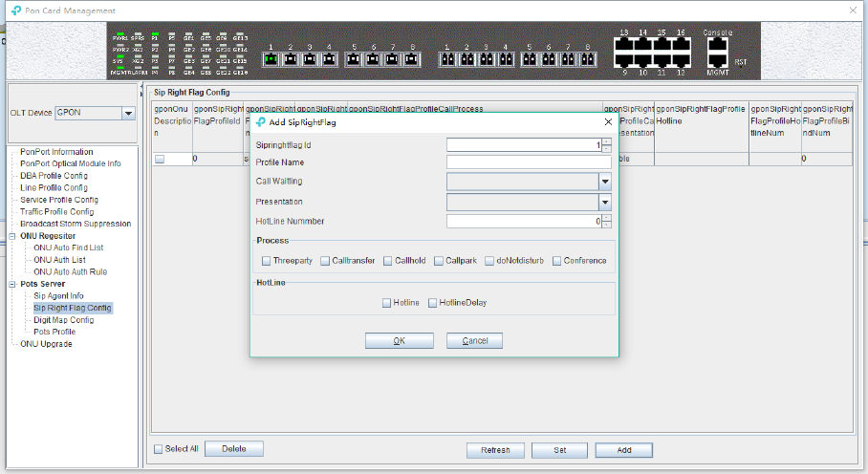Click the GE port 12 icon

click(x=681, y=61)
